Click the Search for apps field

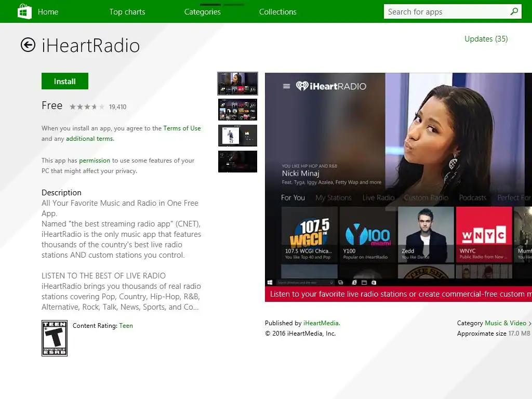tap(453, 11)
